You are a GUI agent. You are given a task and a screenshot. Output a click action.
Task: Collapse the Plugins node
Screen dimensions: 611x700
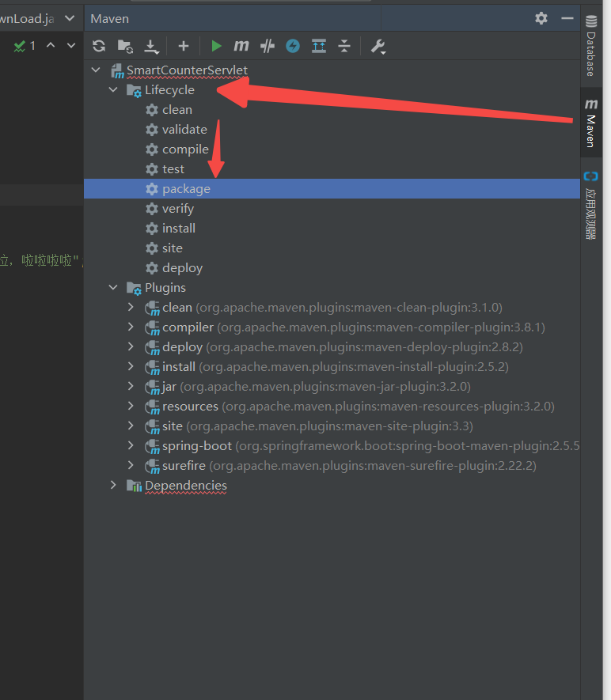point(113,287)
